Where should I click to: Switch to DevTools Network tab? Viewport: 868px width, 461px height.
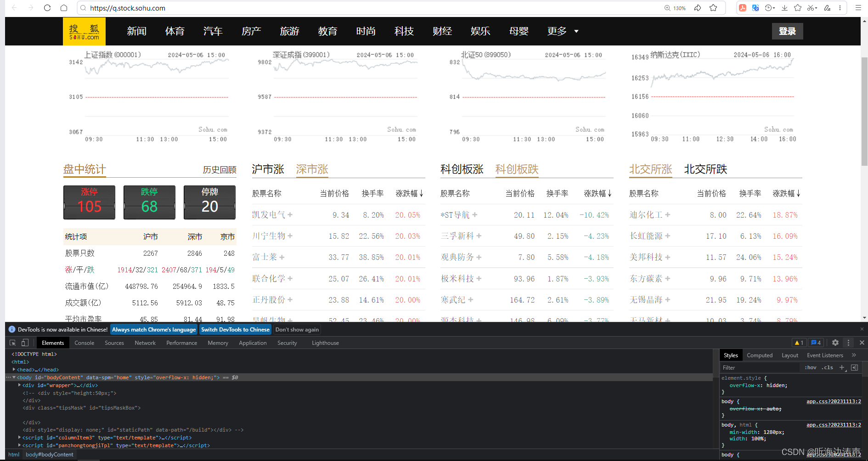tap(145, 343)
